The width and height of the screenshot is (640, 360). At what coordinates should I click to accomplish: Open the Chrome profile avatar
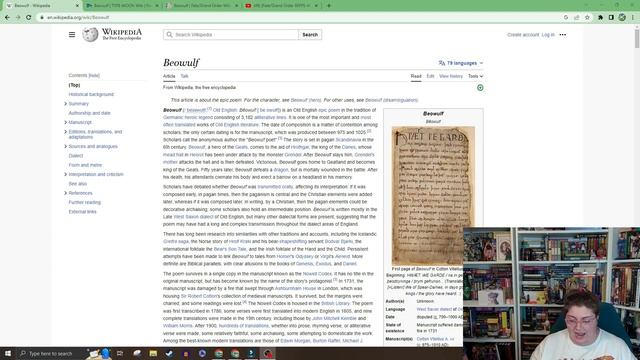[622, 18]
